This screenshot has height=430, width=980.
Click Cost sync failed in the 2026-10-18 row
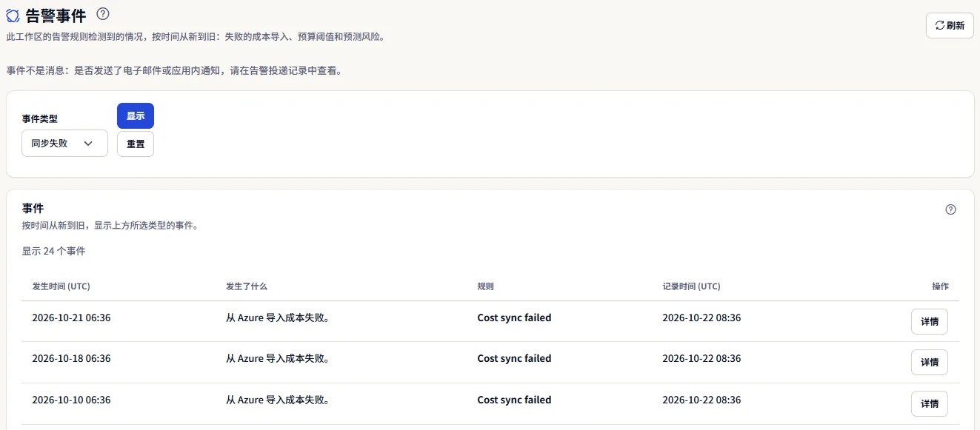514,359
